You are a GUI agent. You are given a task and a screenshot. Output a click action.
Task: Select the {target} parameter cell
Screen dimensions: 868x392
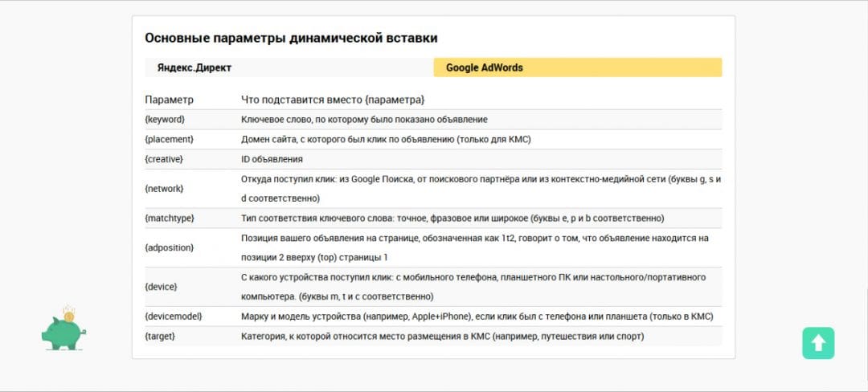(x=160, y=336)
